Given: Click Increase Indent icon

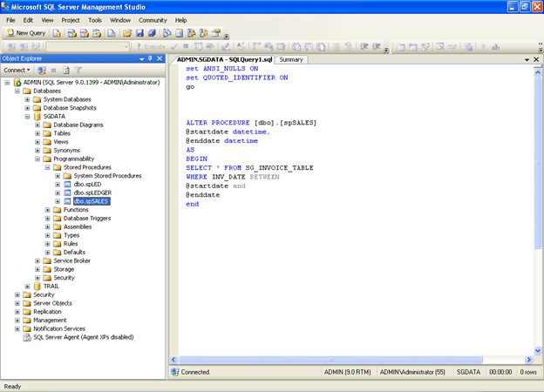Looking at the screenshot, I should [x=377, y=46].
